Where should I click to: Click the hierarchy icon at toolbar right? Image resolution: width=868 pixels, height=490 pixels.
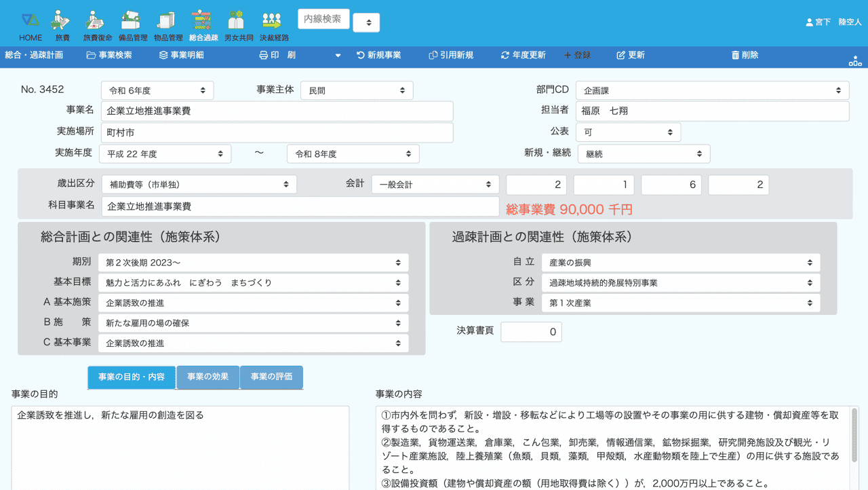854,61
